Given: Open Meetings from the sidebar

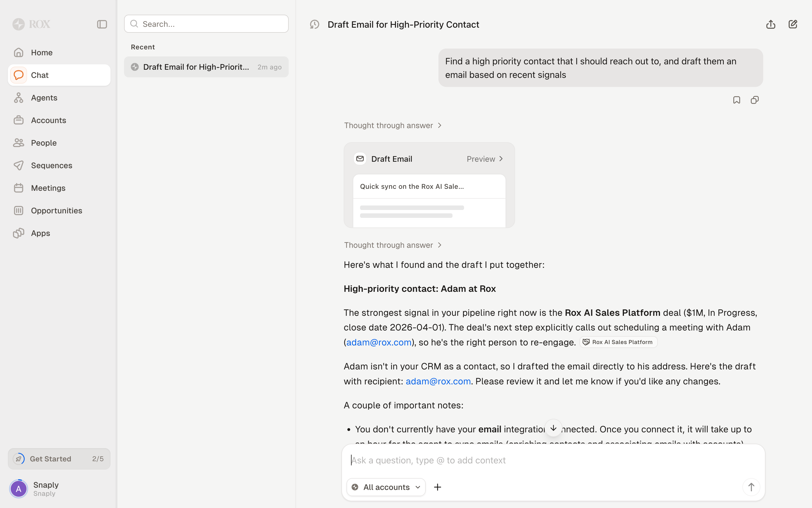Looking at the screenshot, I should [59, 188].
